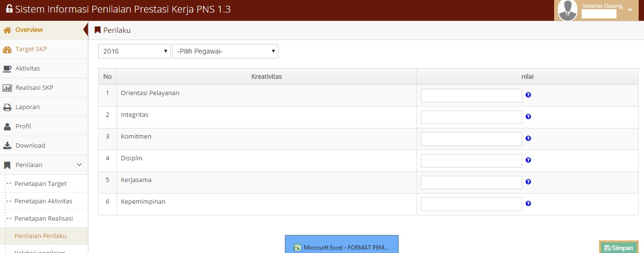Click the nilai column header
Screen dimensions: 644x253
click(x=528, y=76)
